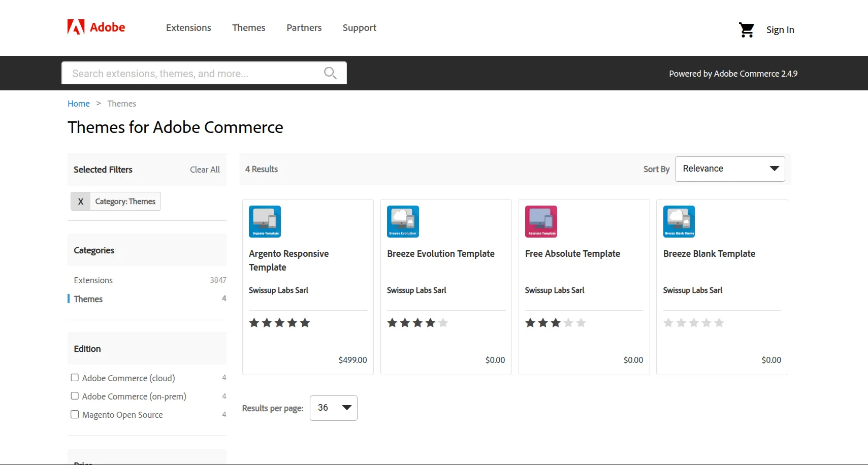Open Free Absolute Template title

572,254
